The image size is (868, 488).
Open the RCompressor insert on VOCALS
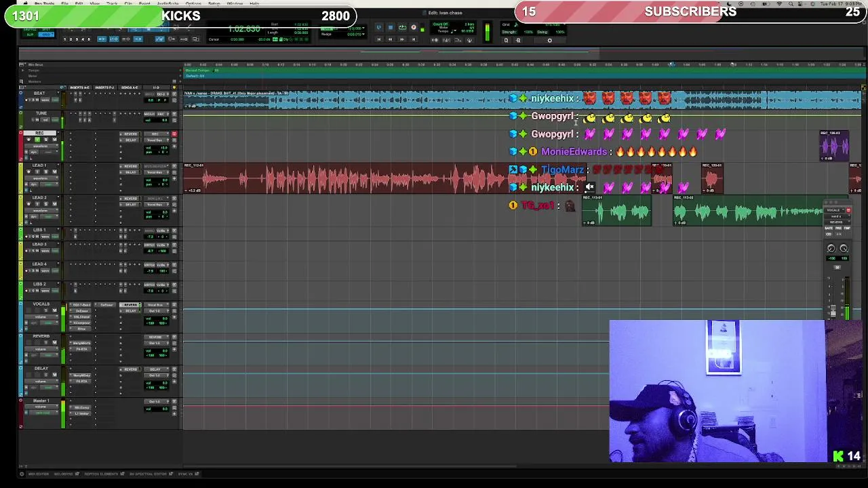tap(81, 323)
